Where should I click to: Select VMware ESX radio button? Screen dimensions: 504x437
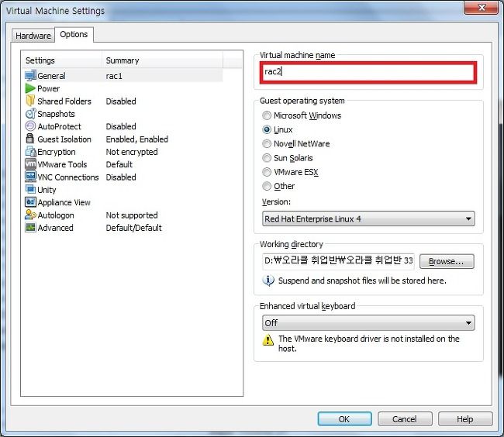(267, 172)
